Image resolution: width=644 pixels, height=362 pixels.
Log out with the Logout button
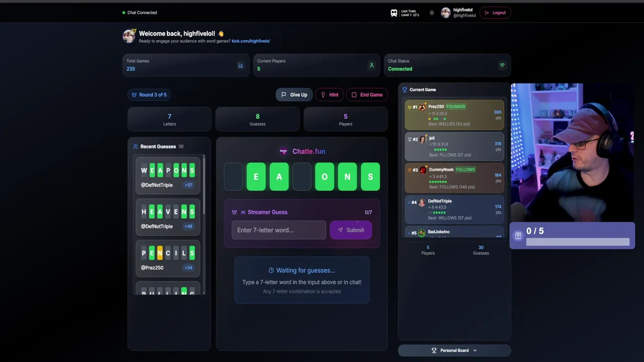coord(495,13)
